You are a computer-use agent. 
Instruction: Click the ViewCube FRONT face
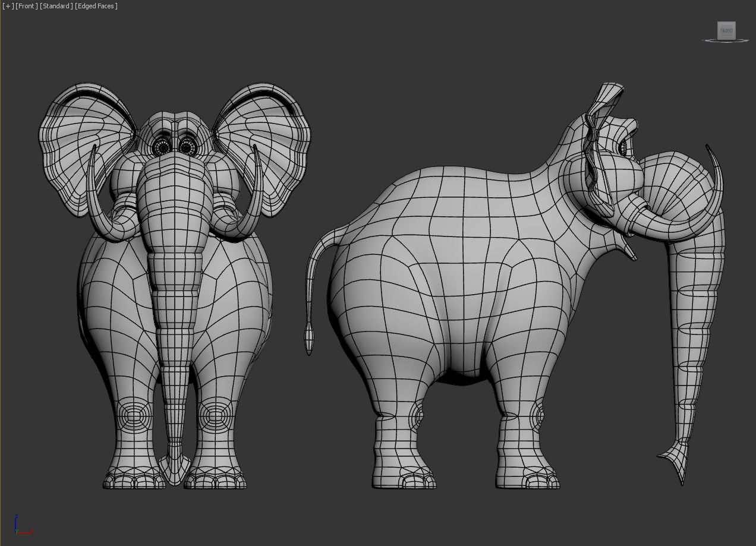tap(726, 30)
